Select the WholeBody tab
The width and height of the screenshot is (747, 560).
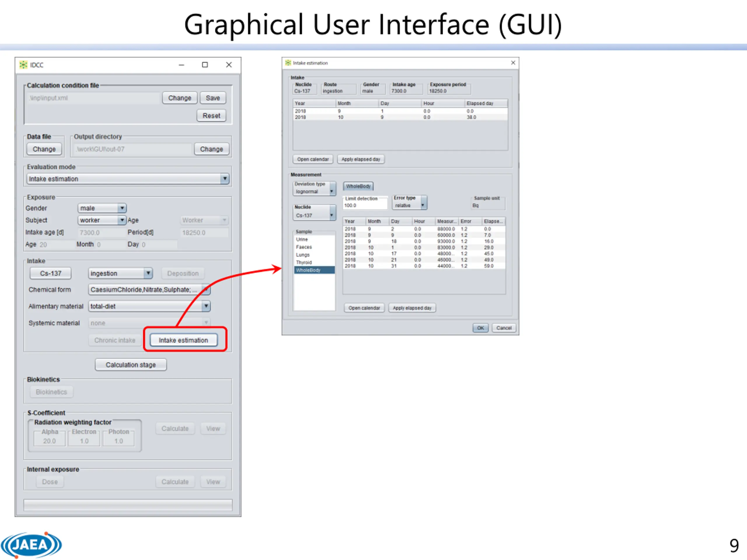(358, 186)
